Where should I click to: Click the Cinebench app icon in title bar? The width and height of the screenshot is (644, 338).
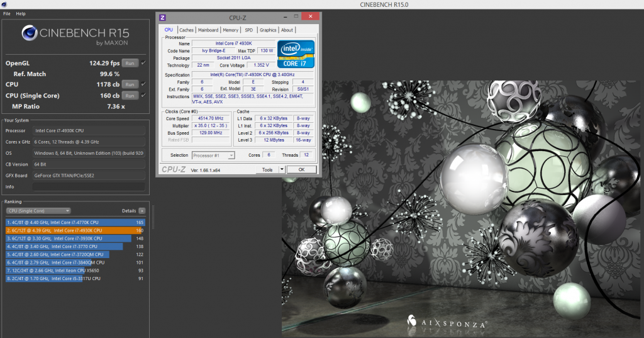tap(4, 4)
